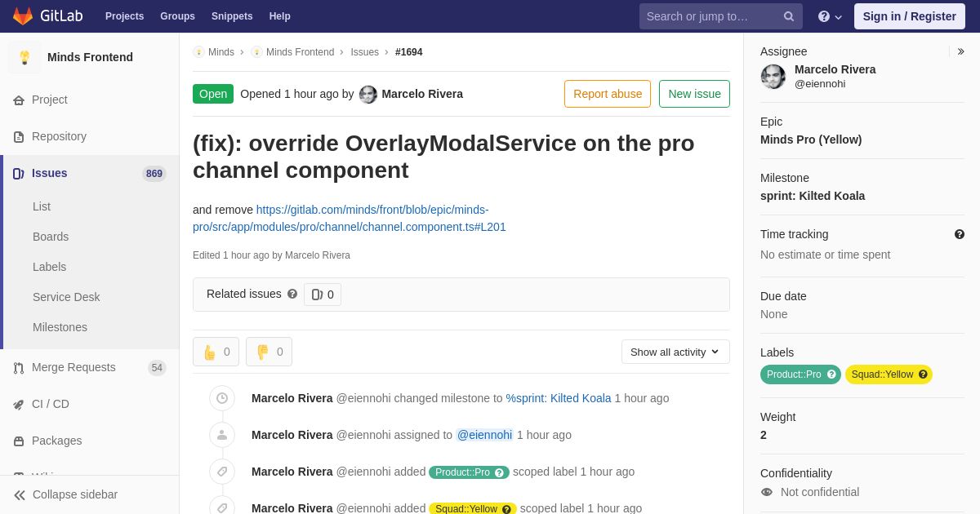980x514 pixels.
Task: Click Report abuse button
Action: 608,94
